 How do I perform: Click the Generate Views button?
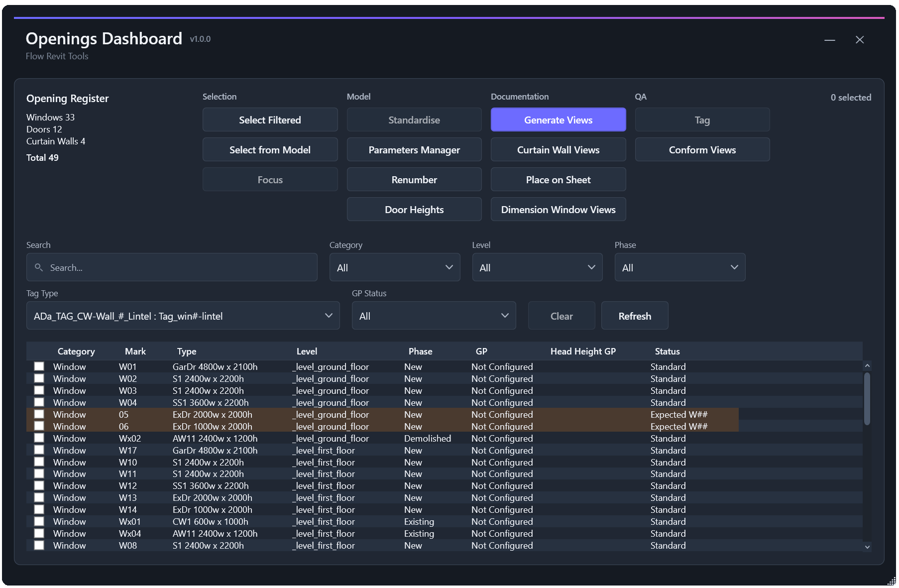pos(558,119)
